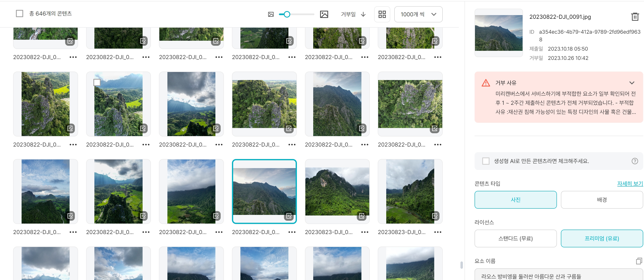Copy the element name with copy icon
Screen dimensions: 644x280
coord(639,261)
